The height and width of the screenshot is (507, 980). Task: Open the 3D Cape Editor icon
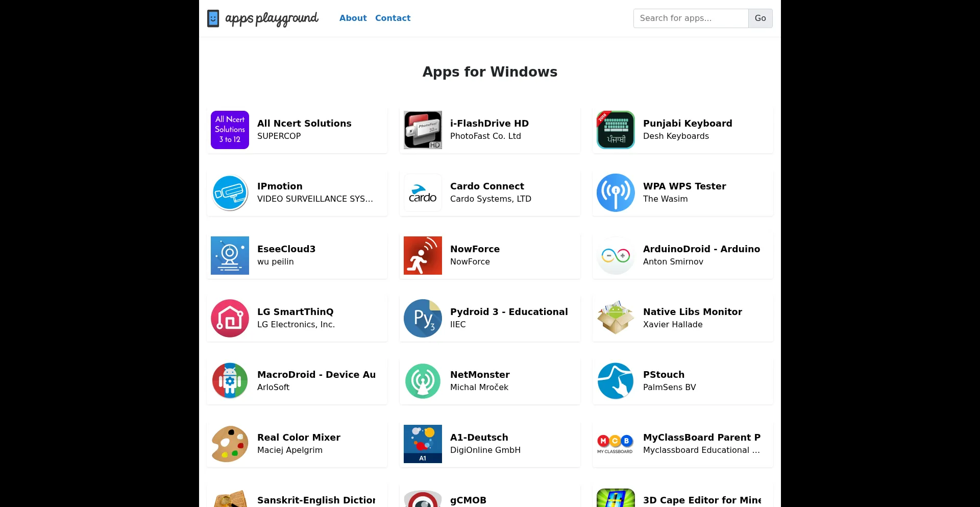pyautogui.click(x=616, y=498)
